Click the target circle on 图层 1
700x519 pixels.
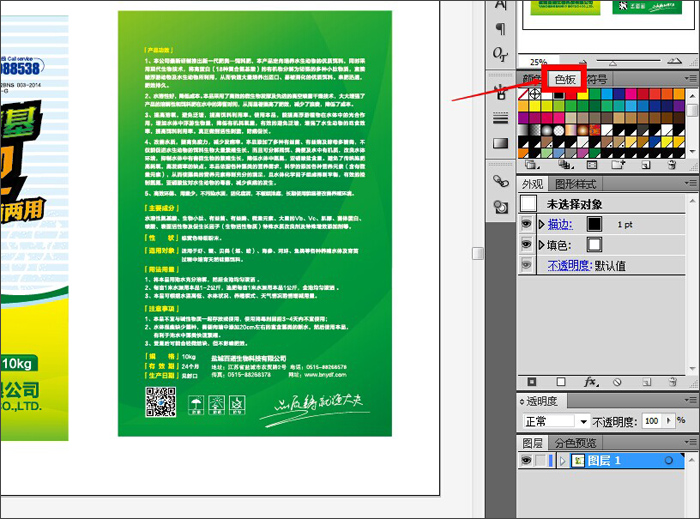click(668, 460)
